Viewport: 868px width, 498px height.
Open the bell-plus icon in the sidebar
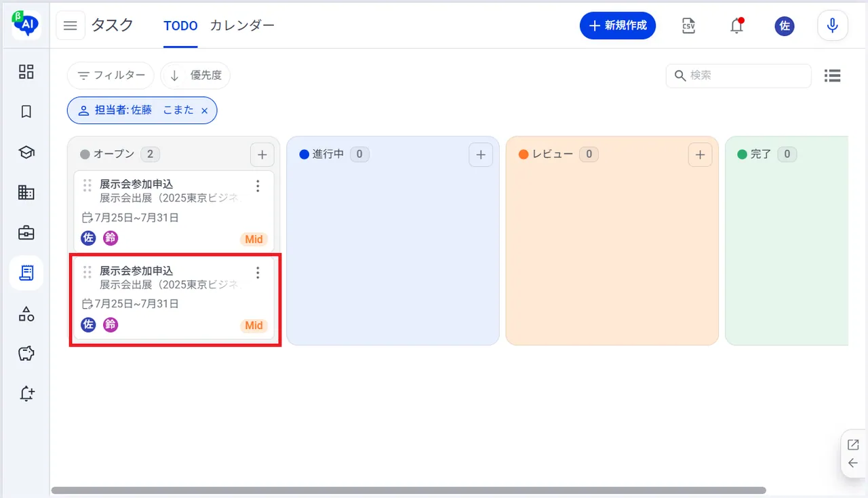[x=26, y=394]
